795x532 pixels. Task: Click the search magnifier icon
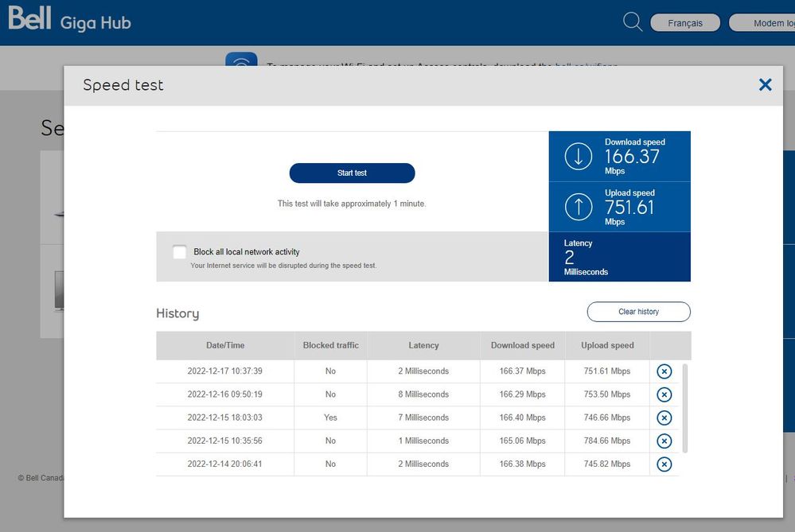tap(633, 22)
